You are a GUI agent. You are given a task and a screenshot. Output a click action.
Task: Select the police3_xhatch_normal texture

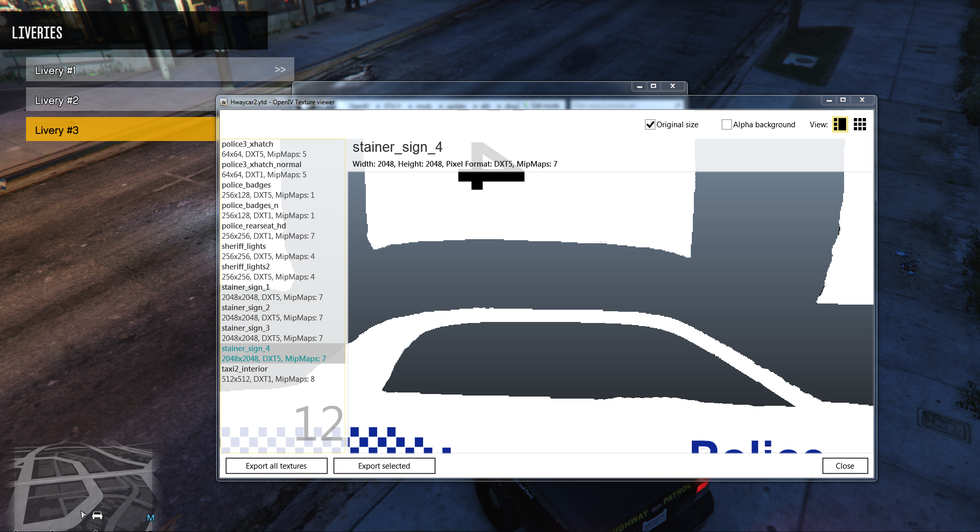(283, 170)
